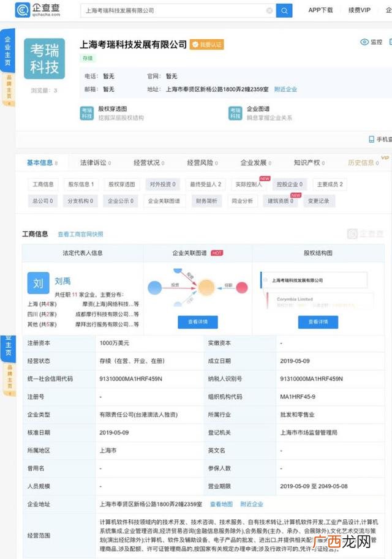Select the 最终受益人 2 sub-tab button
The height and width of the screenshot is (559, 392).
point(205,184)
